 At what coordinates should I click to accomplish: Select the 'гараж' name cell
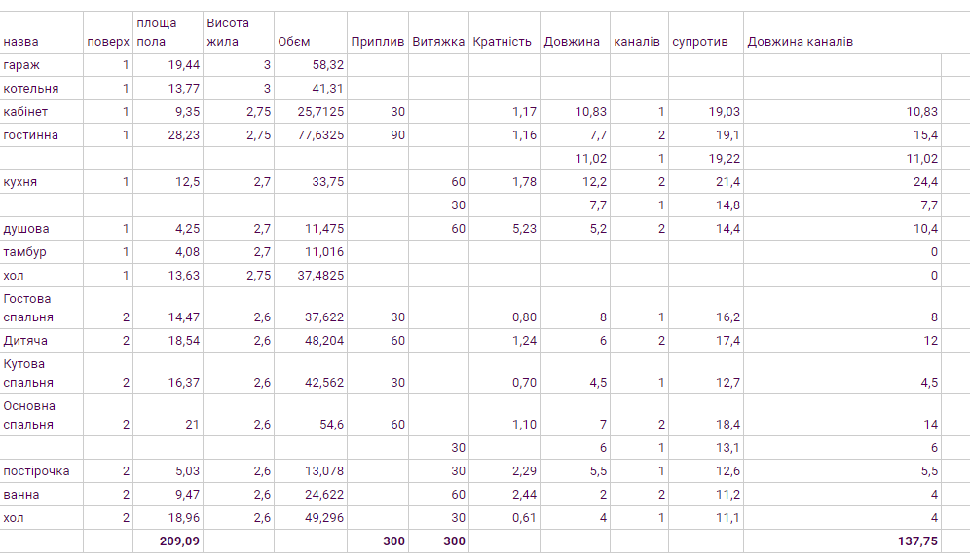42,65
